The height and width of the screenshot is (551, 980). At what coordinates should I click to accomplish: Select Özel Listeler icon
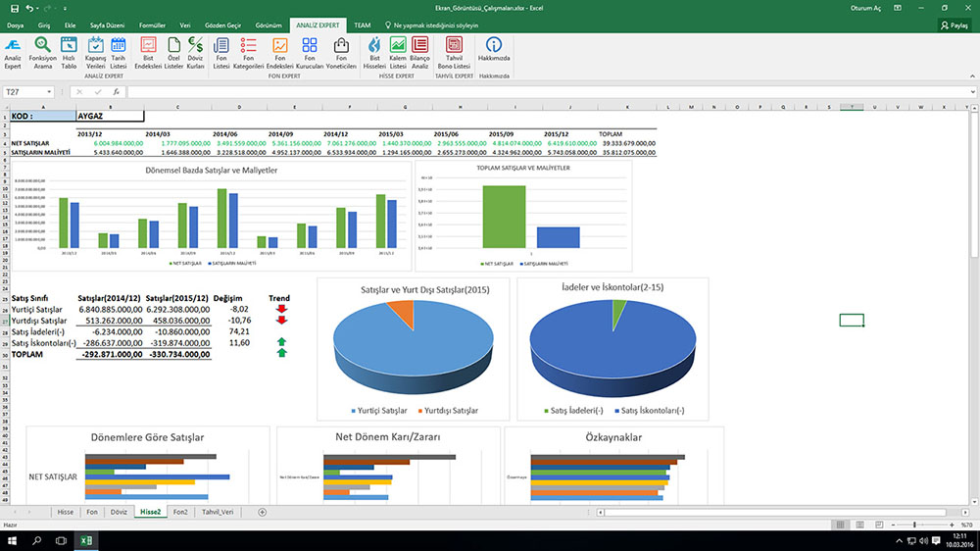(173, 53)
